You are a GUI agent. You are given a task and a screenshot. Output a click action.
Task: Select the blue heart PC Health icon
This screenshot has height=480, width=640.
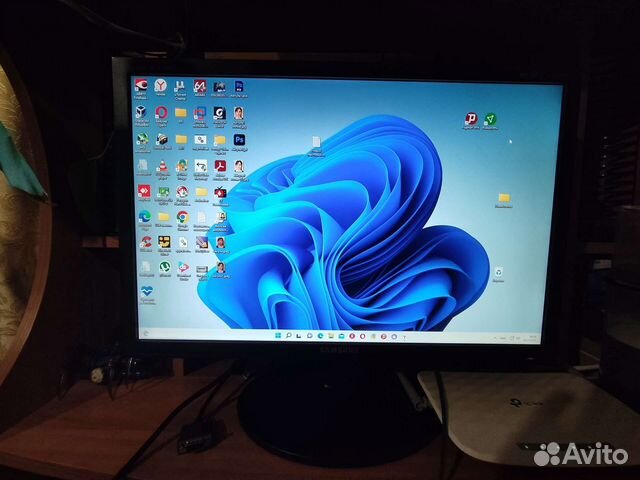(x=146, y=291)
